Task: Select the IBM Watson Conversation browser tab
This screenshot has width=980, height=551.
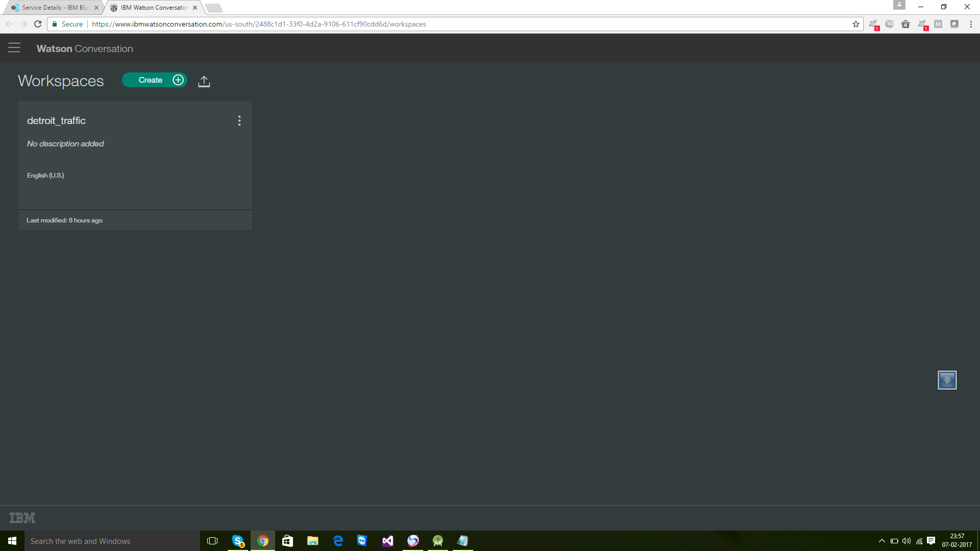Action: (153, 8)
